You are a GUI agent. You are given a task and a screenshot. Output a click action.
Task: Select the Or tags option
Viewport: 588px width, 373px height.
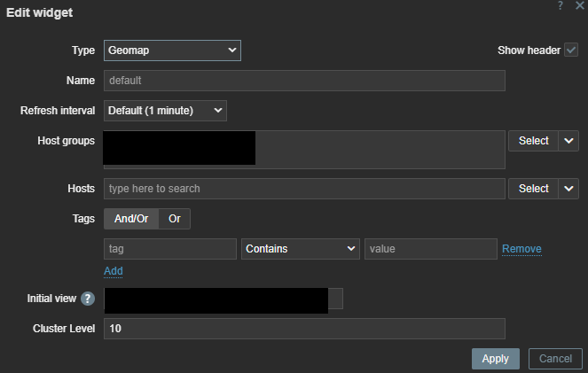(175, 219)
